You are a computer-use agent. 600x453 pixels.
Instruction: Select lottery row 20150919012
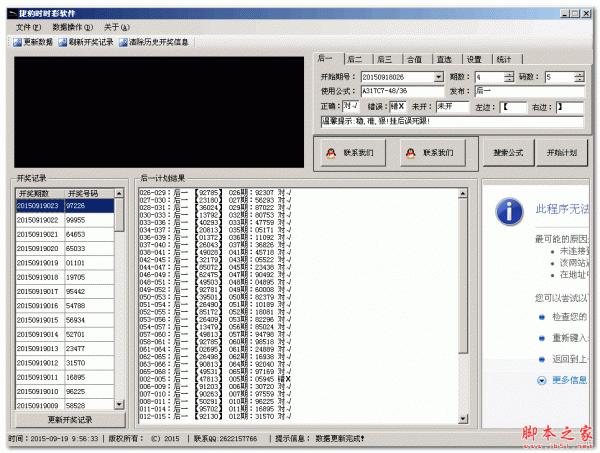65,363
